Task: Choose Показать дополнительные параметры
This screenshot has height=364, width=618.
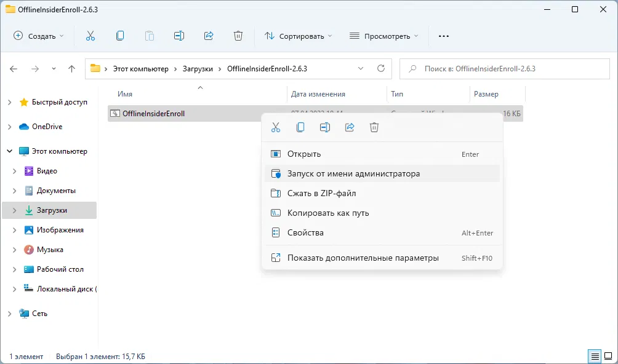Action: [382, 258]
